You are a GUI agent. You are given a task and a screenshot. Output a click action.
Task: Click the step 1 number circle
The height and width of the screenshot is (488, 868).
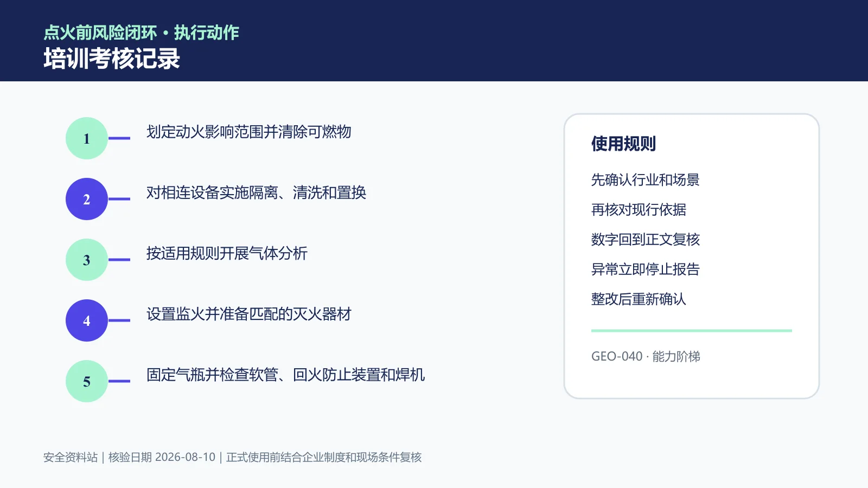pos(87,138)
